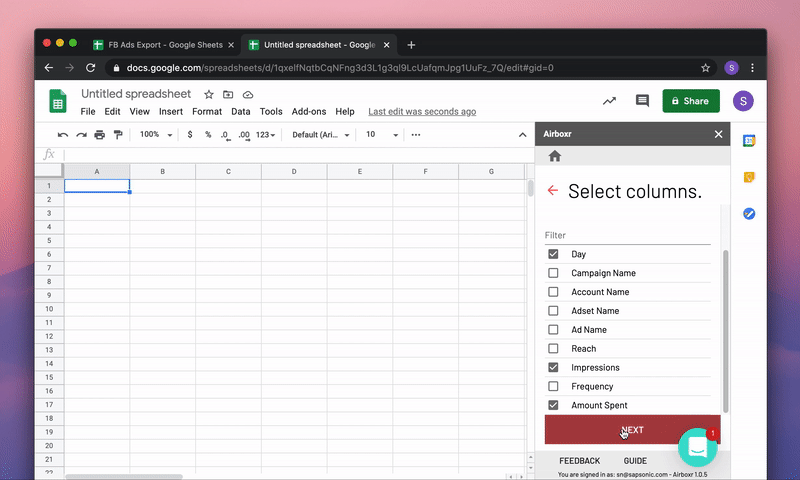Open the more toolbar options ellipsis
800x480 pixels.
pos(416,135)
